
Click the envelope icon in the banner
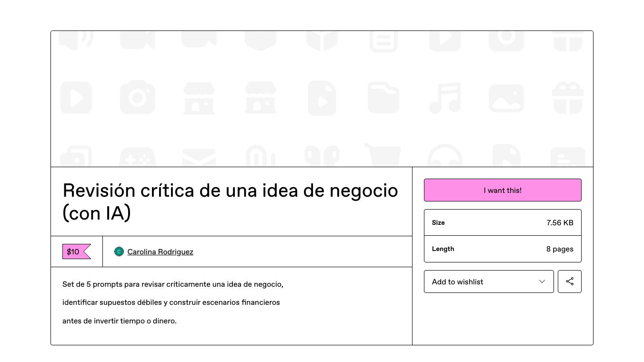tap(199, 155)
